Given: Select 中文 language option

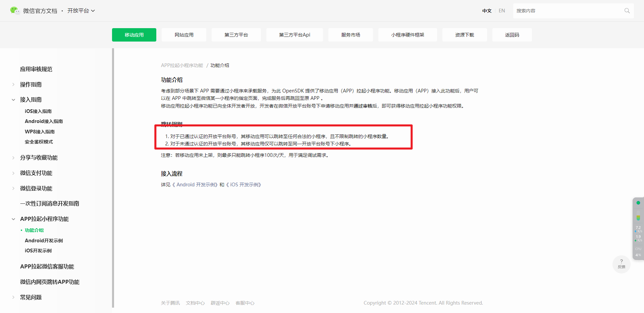Looking at the screenshot, I should (x=487, y=11).
